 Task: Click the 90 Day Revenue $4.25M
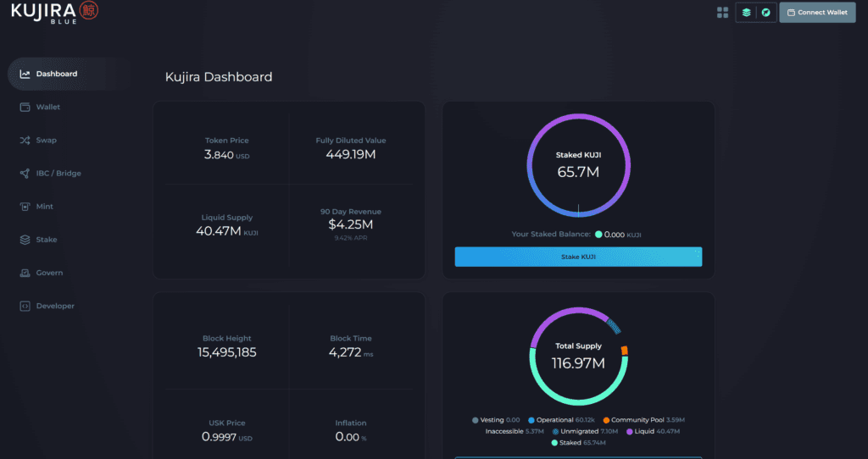tap(350, 224)
